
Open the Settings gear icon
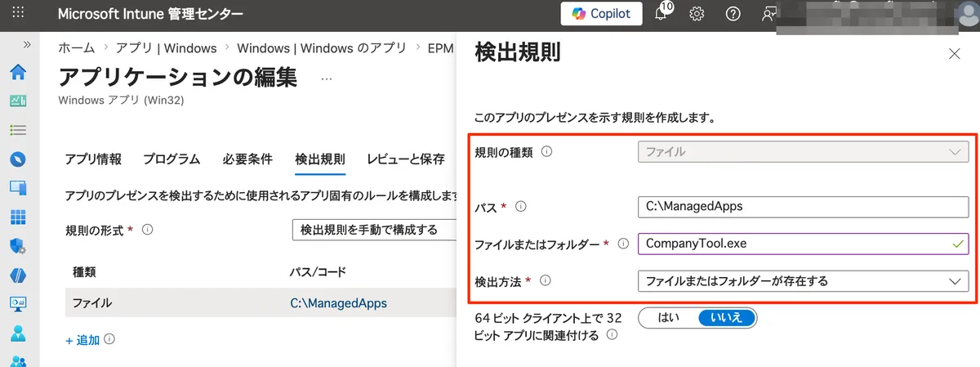pyautogui.click(x=697, y=14)
